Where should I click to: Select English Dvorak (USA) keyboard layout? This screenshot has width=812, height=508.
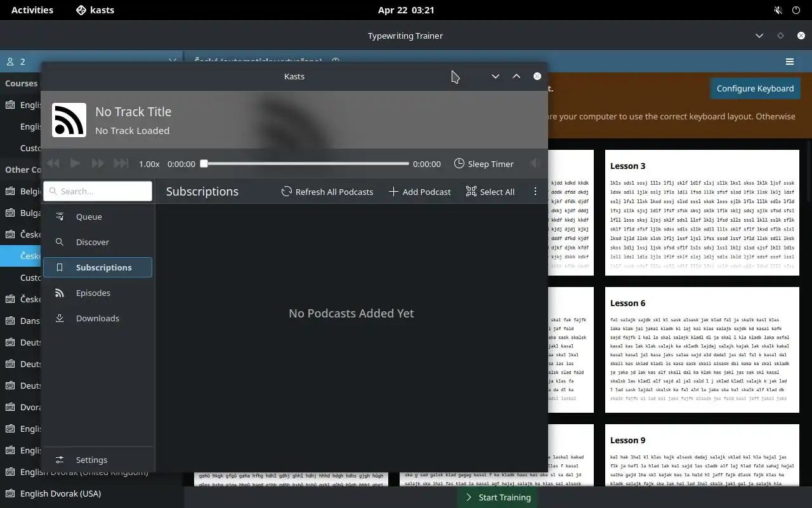[x=92, y=493]
